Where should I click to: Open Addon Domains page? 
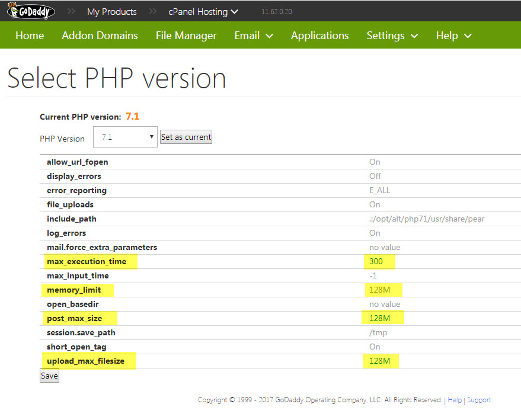coord(100,36)
